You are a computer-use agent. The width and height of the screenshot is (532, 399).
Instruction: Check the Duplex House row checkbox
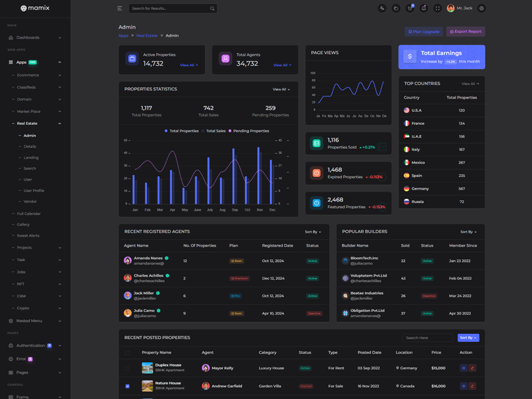point(128,368)
